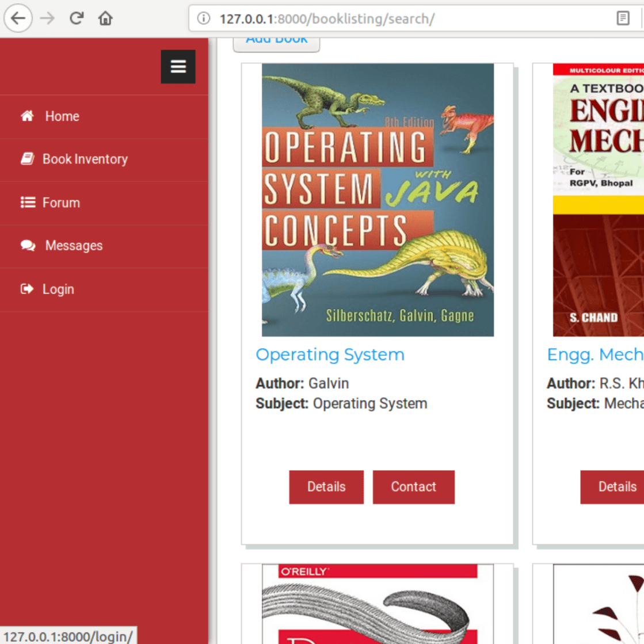Reload the page with refresh icon
Viewport: 644px width, 644px height.
76,18
